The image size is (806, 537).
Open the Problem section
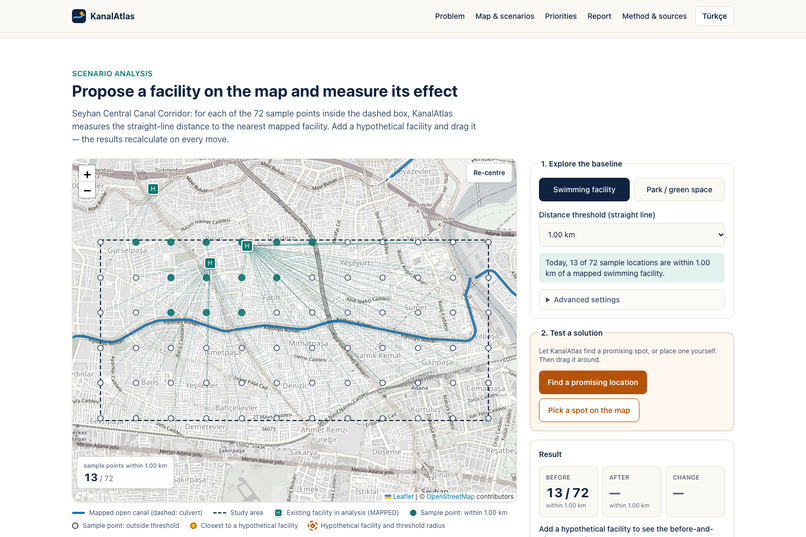click(450, 16)
